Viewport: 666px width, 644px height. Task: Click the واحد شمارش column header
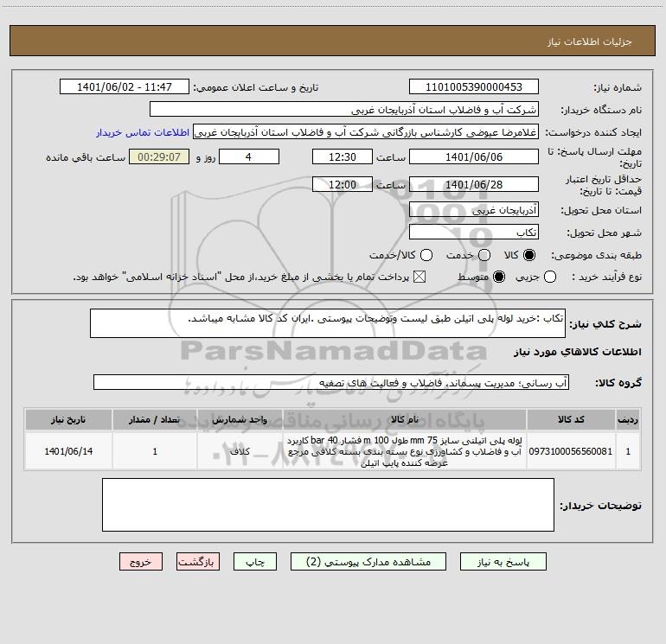pyautogui.click(x=240, y=419)
